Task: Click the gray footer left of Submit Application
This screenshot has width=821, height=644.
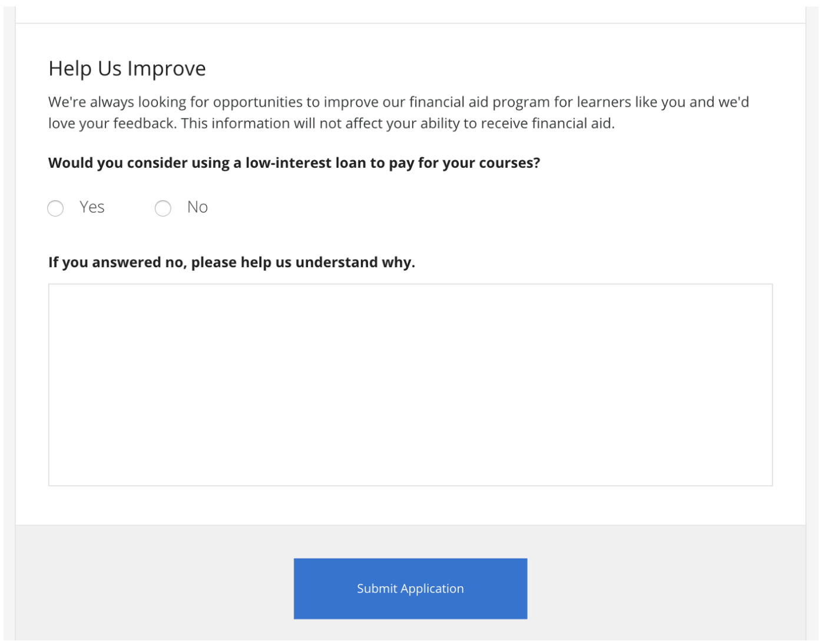Action: tap(154, 588)
